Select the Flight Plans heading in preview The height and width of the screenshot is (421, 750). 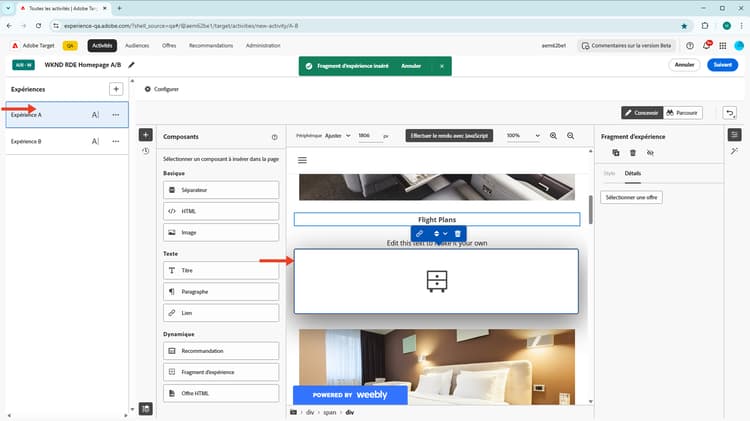coord(437,220)
